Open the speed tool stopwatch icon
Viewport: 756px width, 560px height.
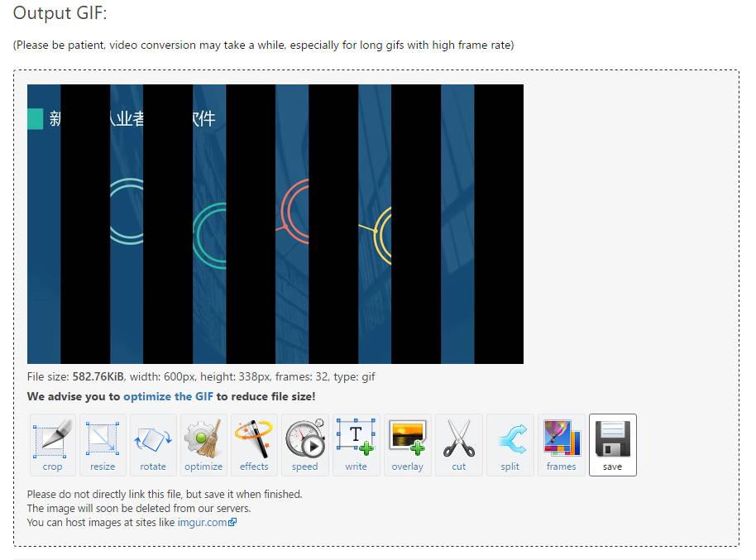coord(305,444)
